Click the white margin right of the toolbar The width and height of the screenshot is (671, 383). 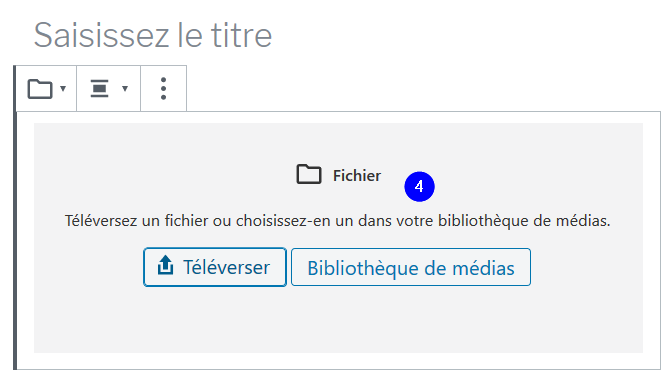(424, 88)
